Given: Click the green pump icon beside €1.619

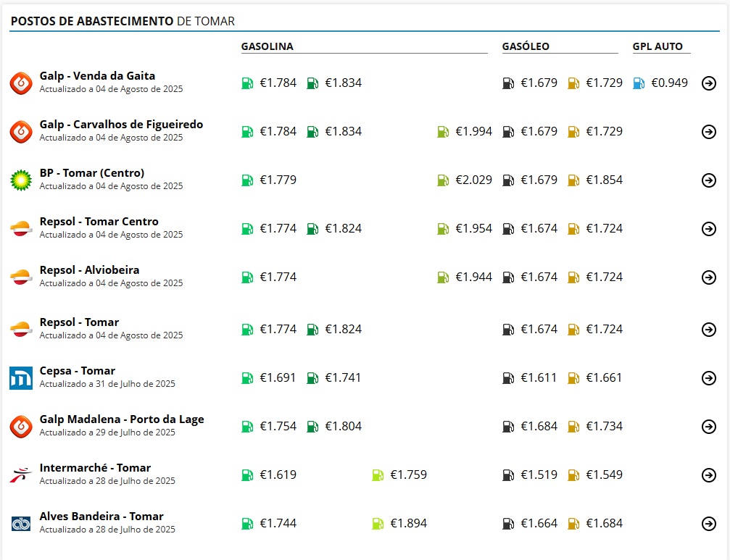Looking at the screenshot, I should [247, 475].
